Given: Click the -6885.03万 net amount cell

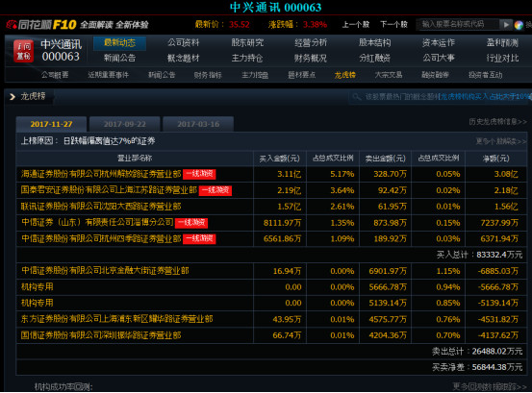Looking at the screenshot, I should (497, 271).
